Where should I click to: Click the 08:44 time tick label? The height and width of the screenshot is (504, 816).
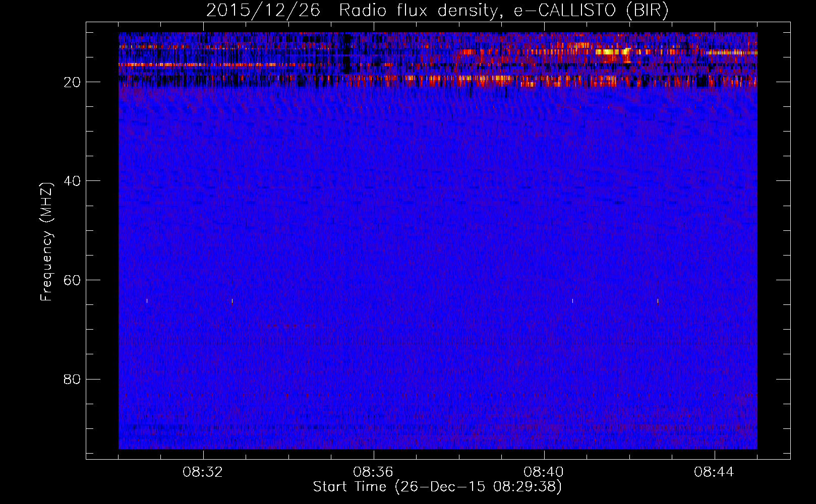click(x=714, y=472)
